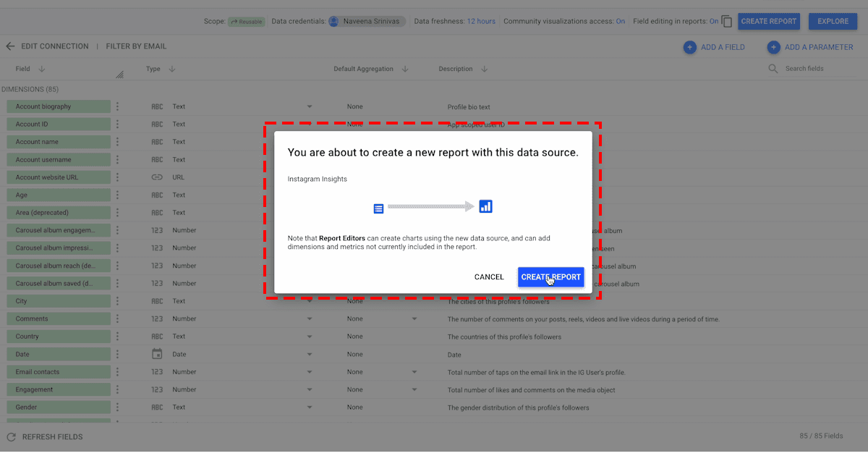Change the 12 hours data freshness link
Image resolution: width=868 pixels, height=456 pixels.
pos(481,22)
